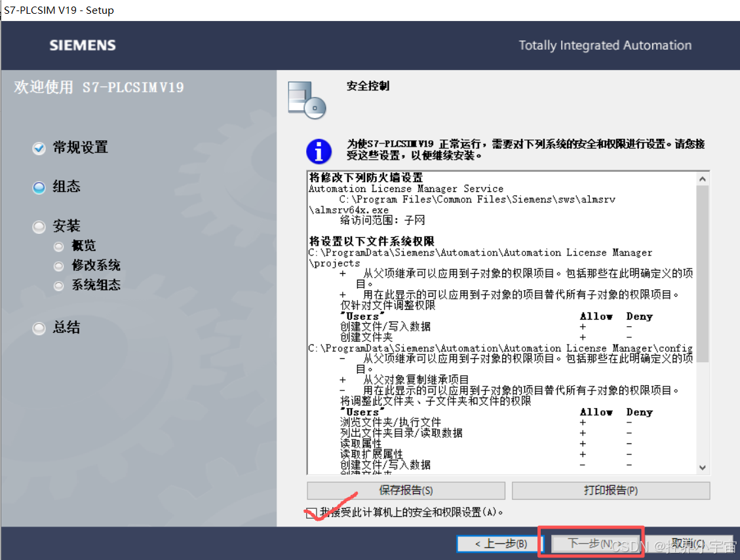Click the blue information icon

[319, 151]
